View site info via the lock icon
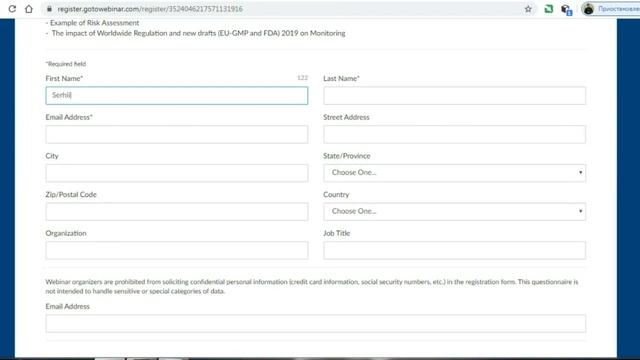Viewport: 640px width, 360px height. coord(49,9)
